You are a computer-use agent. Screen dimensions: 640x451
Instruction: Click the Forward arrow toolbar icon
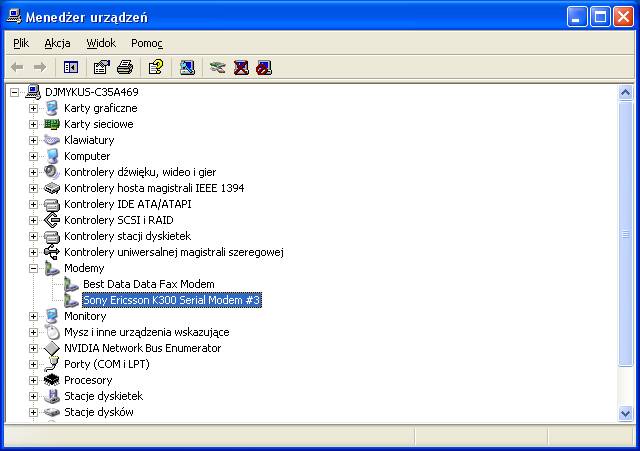[40, 67]
